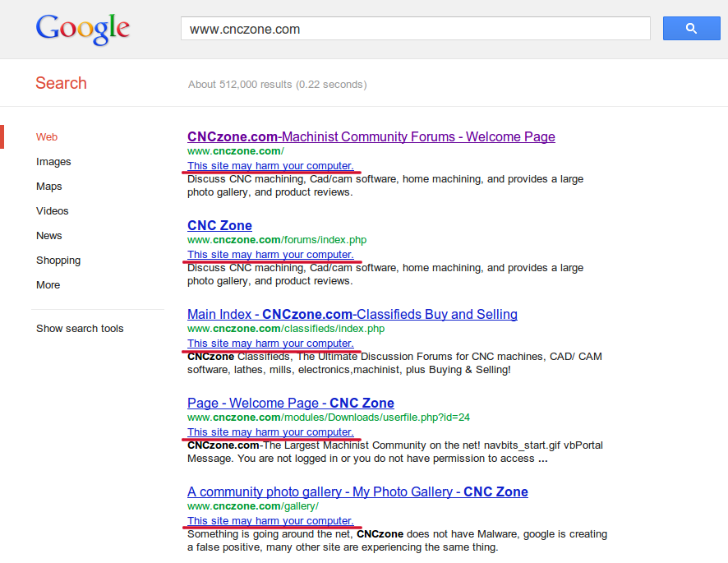Click the URL www.cnczone.com/forums/index.php

coord(277,240)
